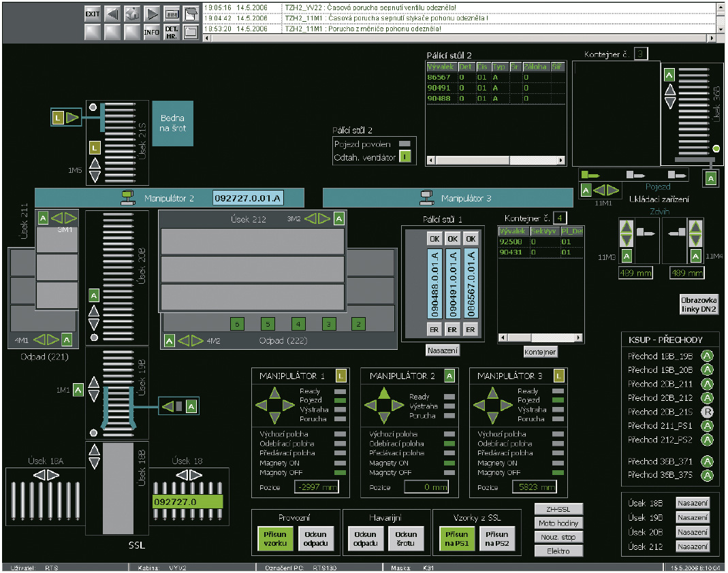Image resolution: width=728 pixels, height=573 pixels.
Task: Open the INFO toolbar button
Action: (152, 32)
